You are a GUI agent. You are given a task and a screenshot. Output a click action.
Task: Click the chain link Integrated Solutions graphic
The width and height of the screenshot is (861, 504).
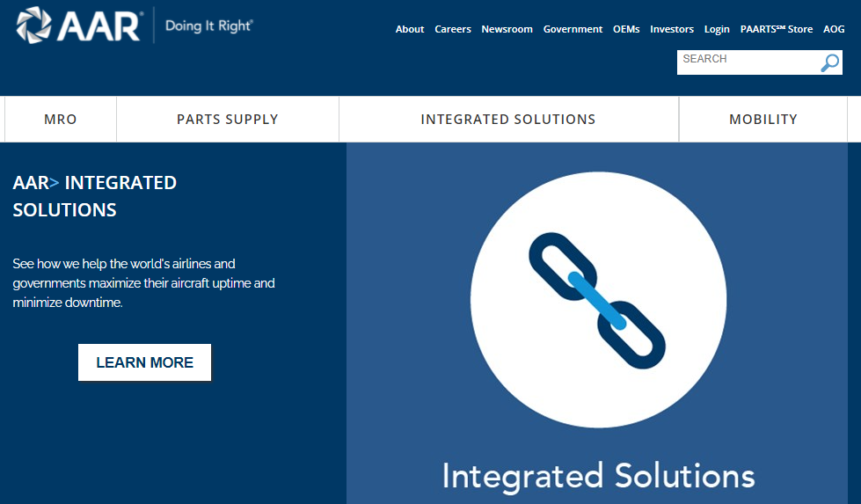point(598,300)
